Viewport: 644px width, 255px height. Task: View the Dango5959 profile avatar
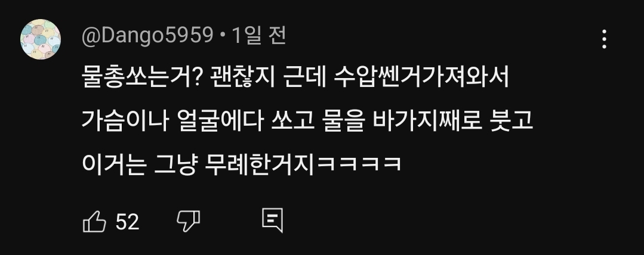[40, 39]
